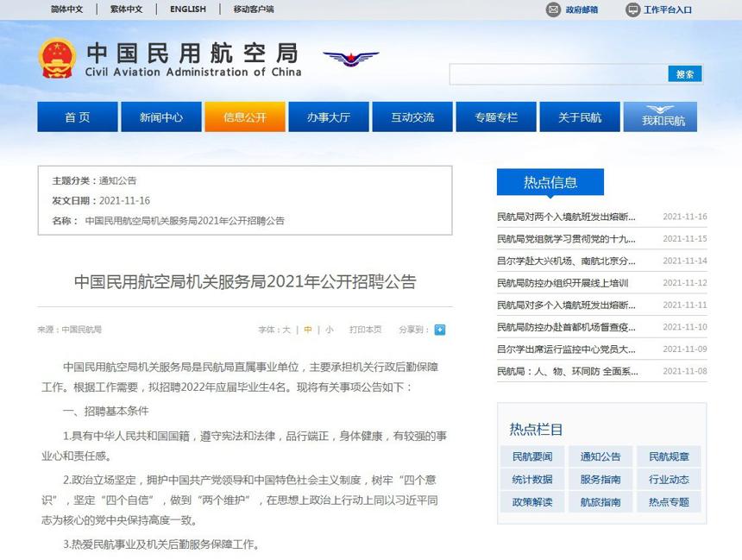Open 关于民航 navigation tab
Screen dimensions: 742x560
580,117
